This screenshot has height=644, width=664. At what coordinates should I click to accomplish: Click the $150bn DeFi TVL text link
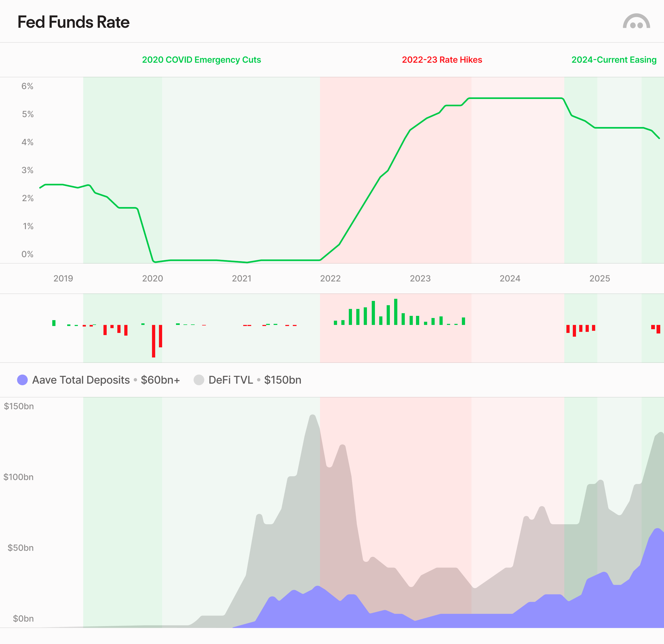283,380
